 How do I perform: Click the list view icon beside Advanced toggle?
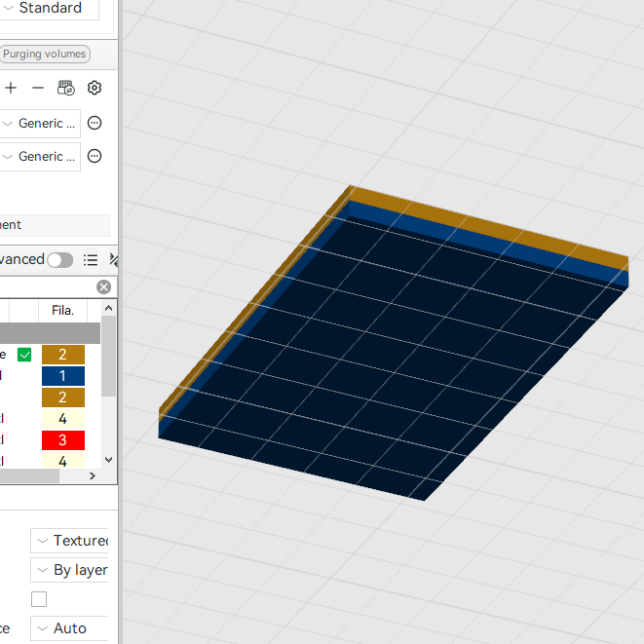91,260
